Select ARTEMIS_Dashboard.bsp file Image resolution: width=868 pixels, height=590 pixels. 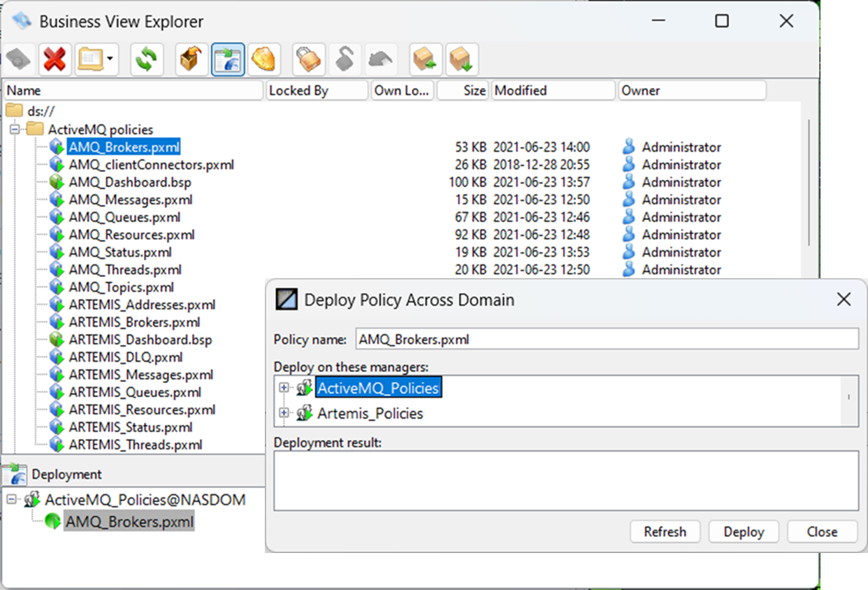coord(140,340)
